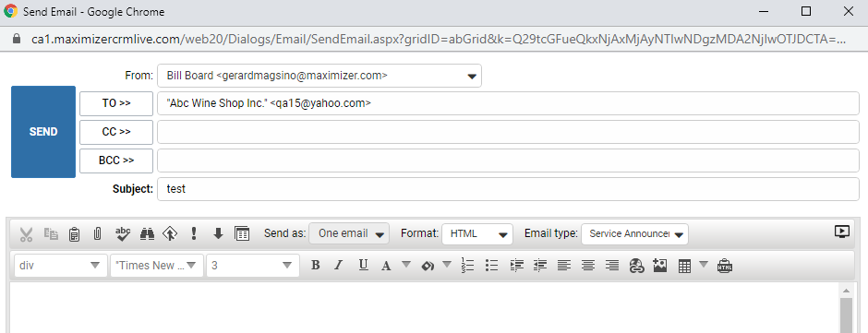Click the SEND button
The width and height of the screenshot is (868, 333).
tap(43, 132)
